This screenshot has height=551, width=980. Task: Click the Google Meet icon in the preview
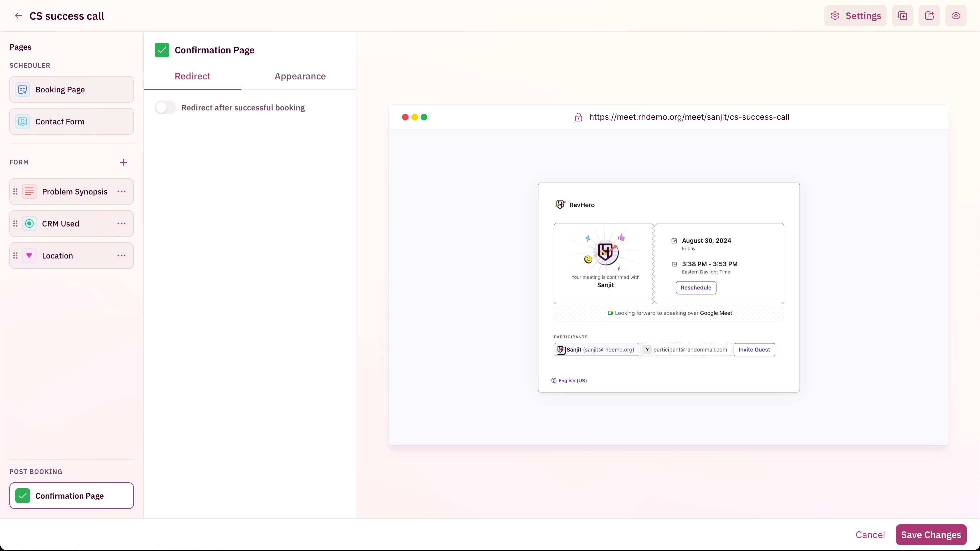coord(610,313)
